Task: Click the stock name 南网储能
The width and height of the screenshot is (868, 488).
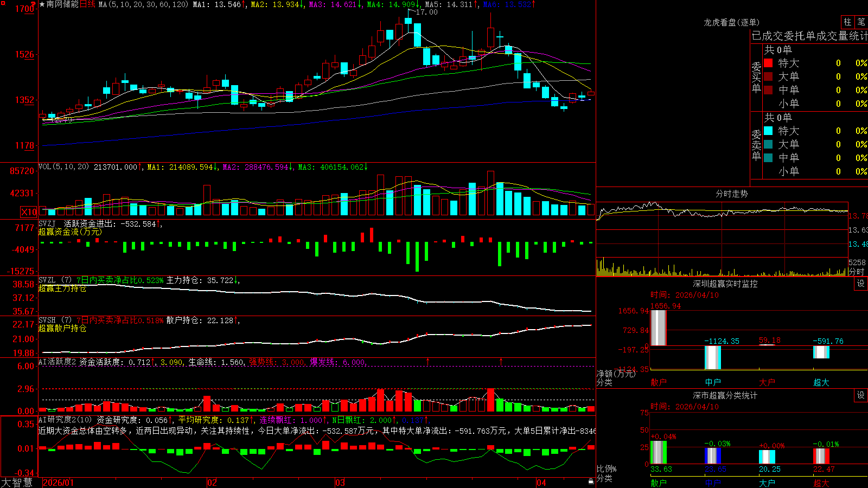Action: click(x=62, y=4)
